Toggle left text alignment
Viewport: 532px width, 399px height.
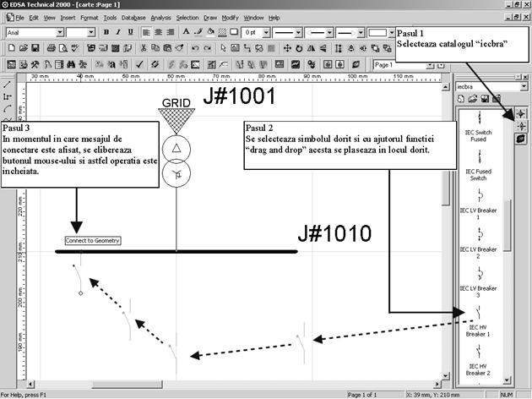point(145,32)
